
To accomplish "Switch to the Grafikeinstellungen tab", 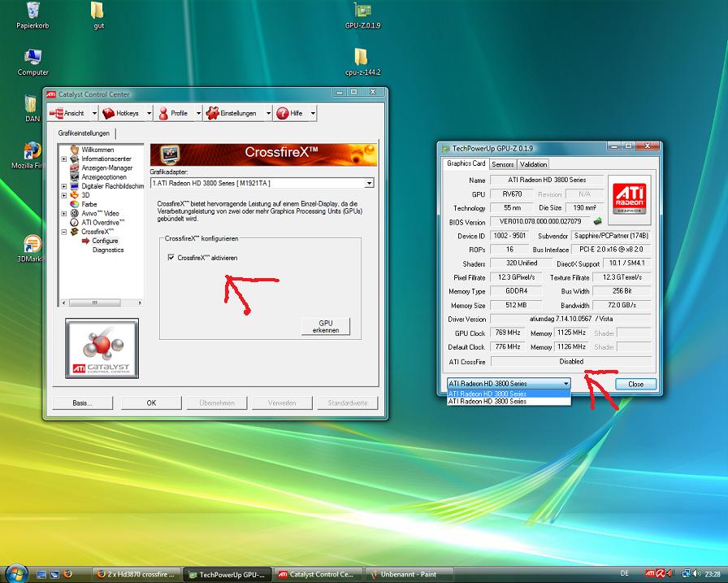I will coord(84,133).
